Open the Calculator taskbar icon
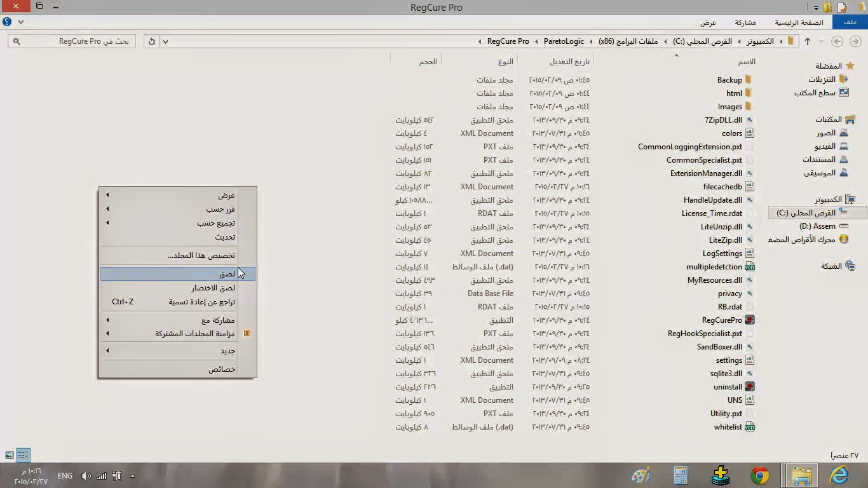 point(681,475)
